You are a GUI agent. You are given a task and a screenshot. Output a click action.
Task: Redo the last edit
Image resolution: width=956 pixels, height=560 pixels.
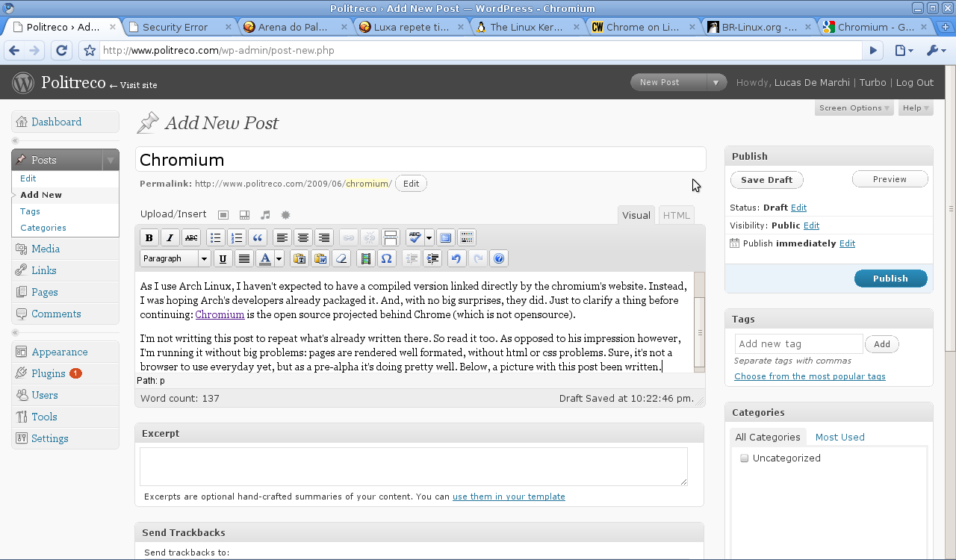(477, 258)
